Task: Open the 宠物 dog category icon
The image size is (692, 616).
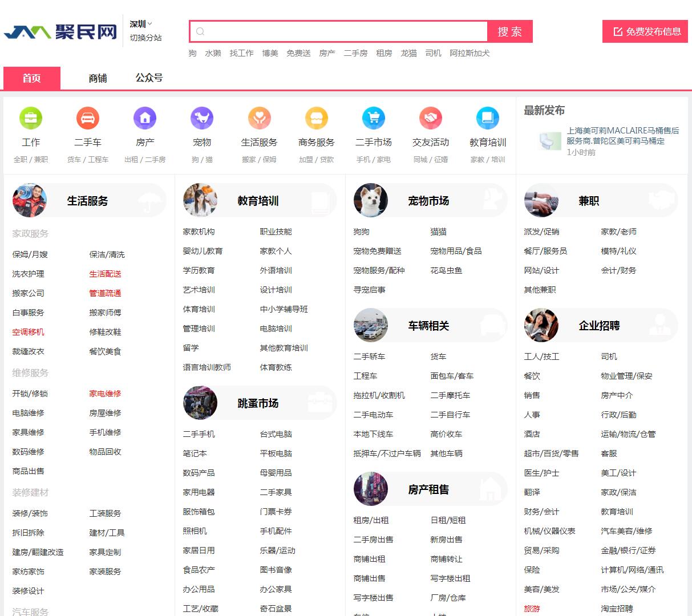Action: point(202,118)
